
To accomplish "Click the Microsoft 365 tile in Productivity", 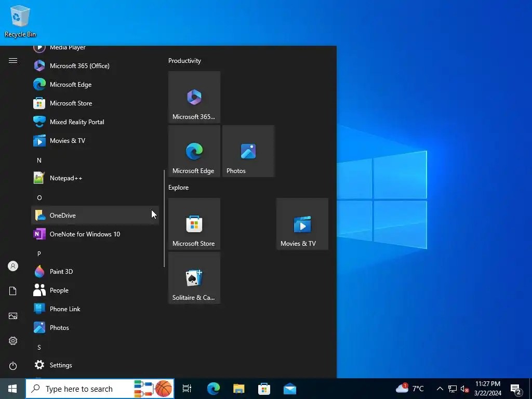I will coord(194,97).
